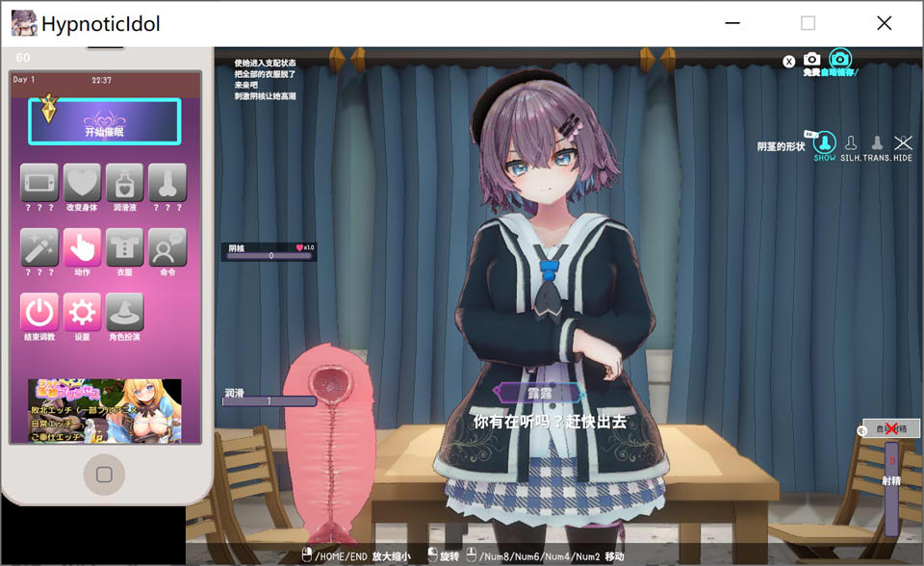The height and width of the screenshot is (566, 924).
Task: Open the 设置 gear settings icon
Action: [x=82, y=312]
